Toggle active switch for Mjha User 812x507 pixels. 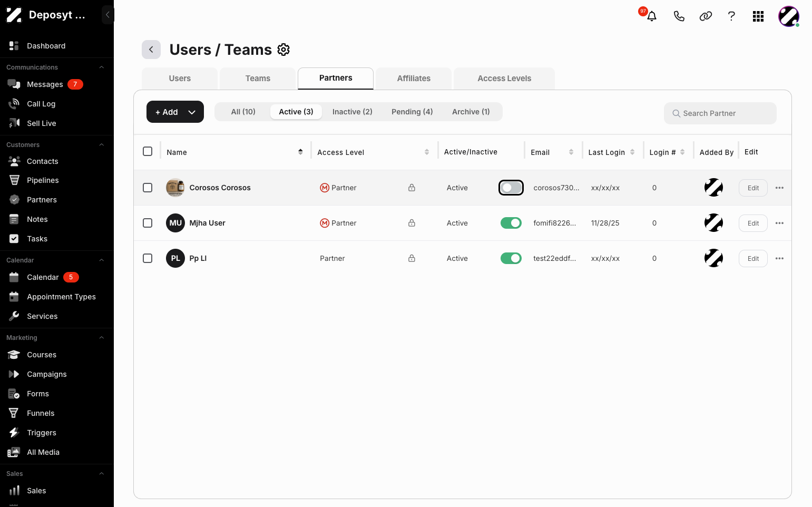tap(511, 223)
